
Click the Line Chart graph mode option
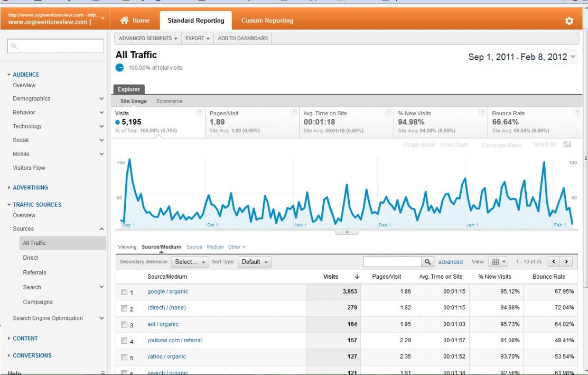point(454,144)
